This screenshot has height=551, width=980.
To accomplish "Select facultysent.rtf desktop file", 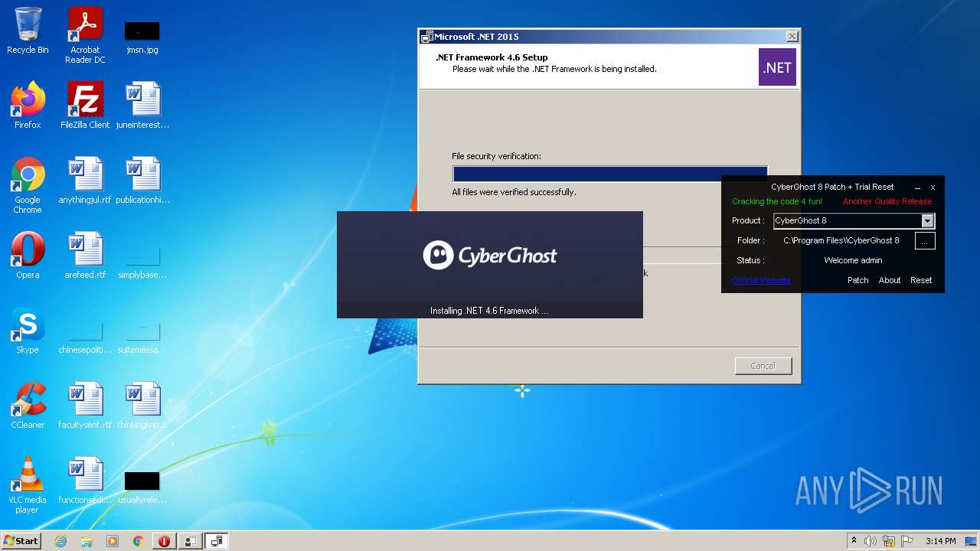I will (85, 405).
